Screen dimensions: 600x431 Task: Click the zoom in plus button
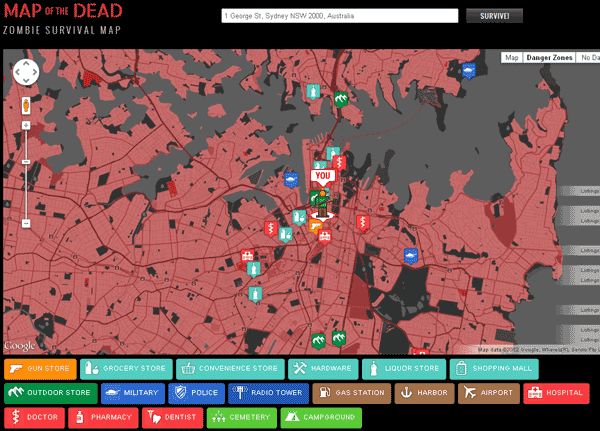tap(26, 125)
